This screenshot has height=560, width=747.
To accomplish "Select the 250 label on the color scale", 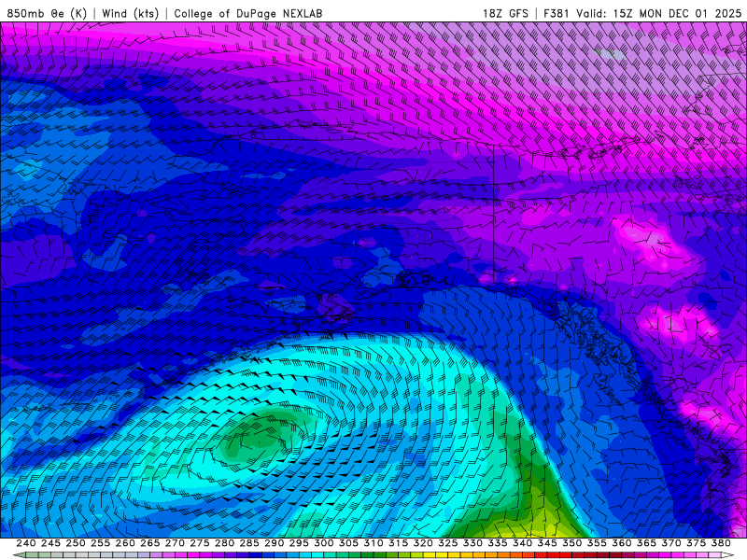I will 76,543.
